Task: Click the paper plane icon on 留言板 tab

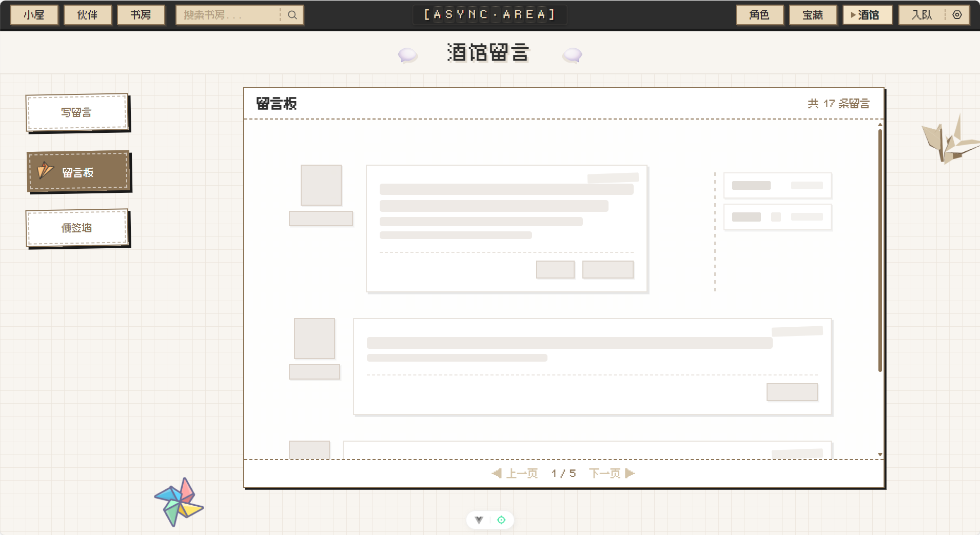Action: pos(45,171)
